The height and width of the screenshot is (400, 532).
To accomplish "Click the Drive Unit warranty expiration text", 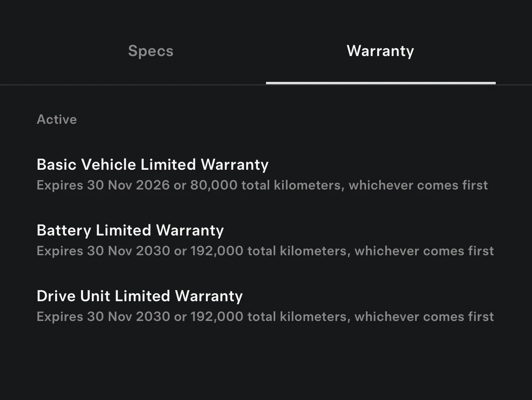I will click(x=265, y=317).
